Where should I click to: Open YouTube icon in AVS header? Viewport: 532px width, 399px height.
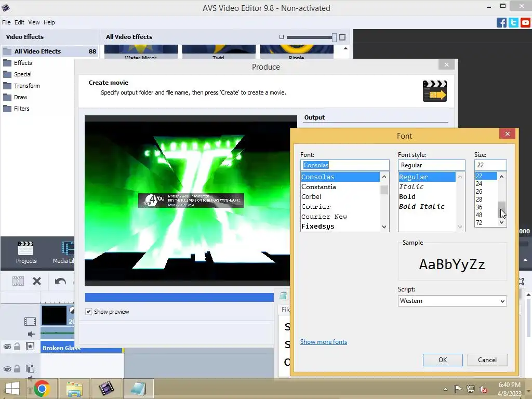(525, 23)
